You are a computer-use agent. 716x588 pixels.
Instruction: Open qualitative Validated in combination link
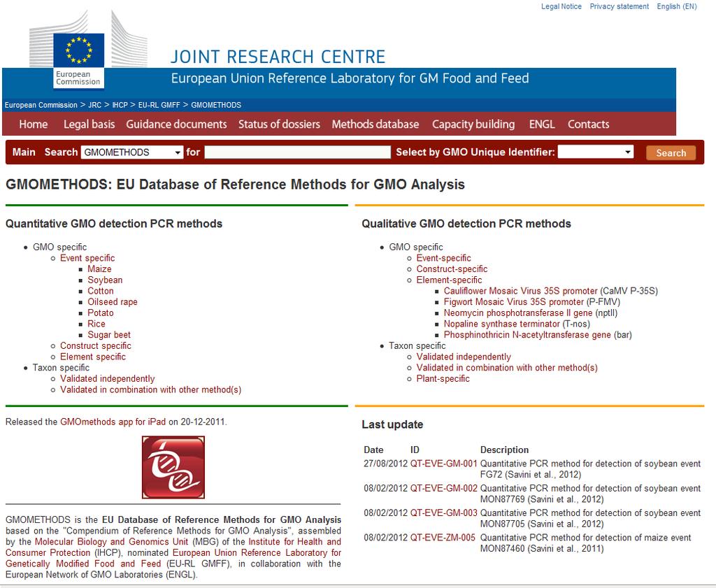(x=507, y=368)
